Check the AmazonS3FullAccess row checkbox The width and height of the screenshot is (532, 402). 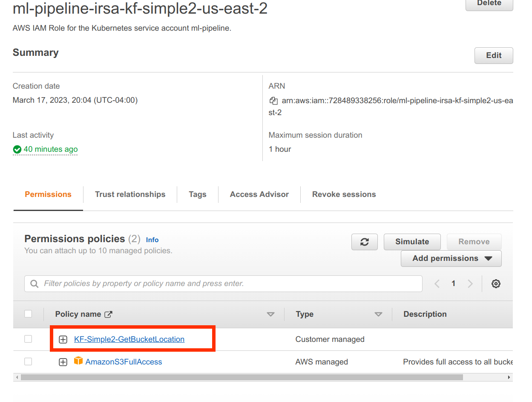[28, 361]
